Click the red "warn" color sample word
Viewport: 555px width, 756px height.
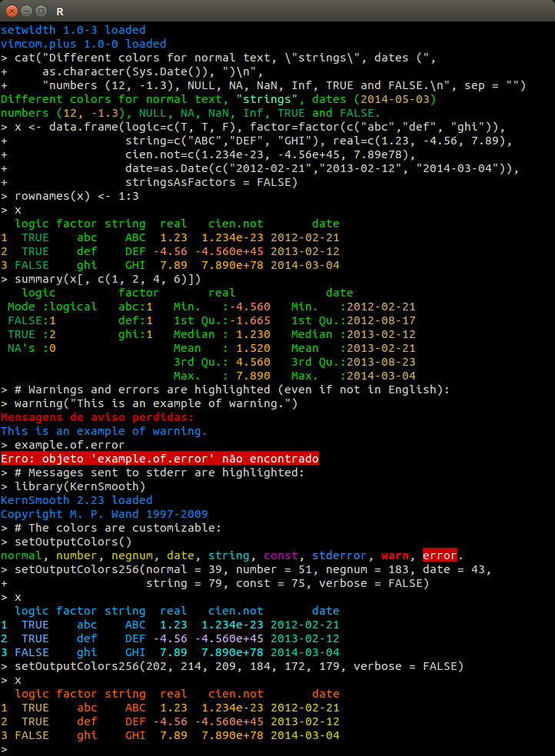click(x=395, y=555)
